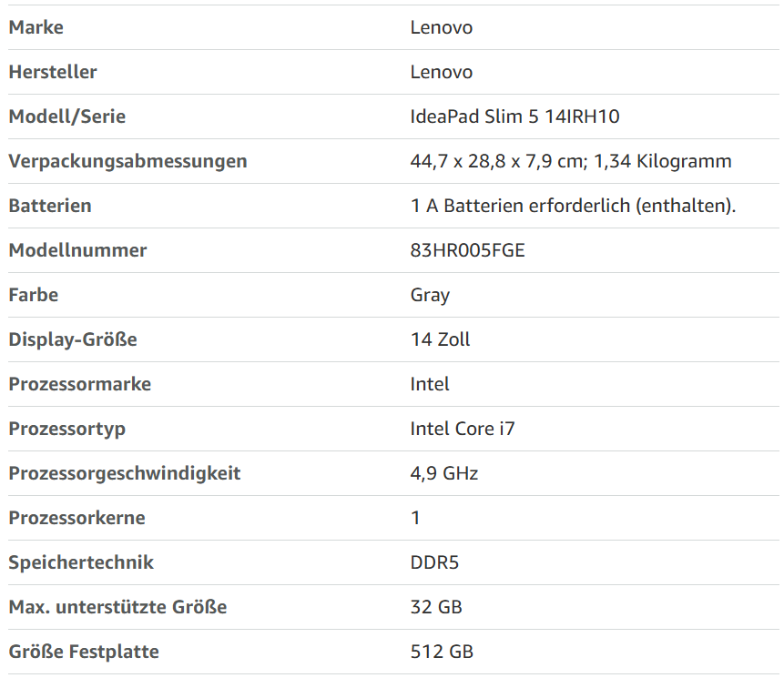Viewport: 784px width, 678px height.
Task: Click the 14 Zoll display value
Action: click(x=441, y=339)
